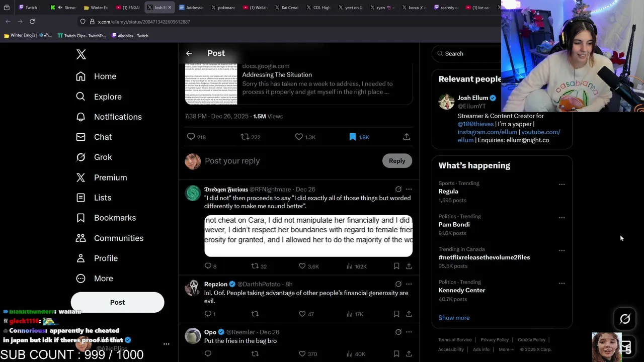Like Repzion reply with 47 likes
Screen dimensions: 644x362
[306, 314]
